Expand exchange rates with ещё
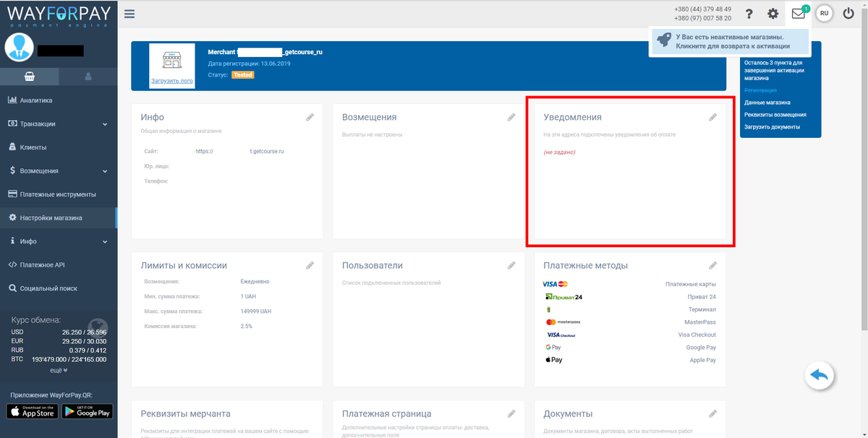The height and width of the screenshot is (438, 868). coord(59,370)
